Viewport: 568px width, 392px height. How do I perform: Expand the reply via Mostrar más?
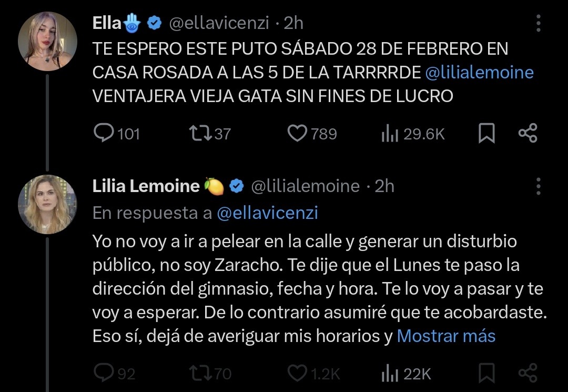pos(447,336)
